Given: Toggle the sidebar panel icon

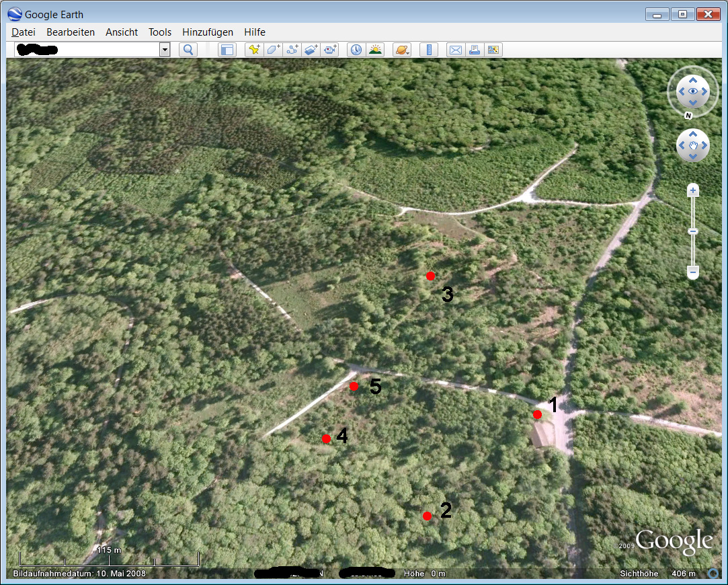Looking at the screenshot, I should [x=227, y=50].
